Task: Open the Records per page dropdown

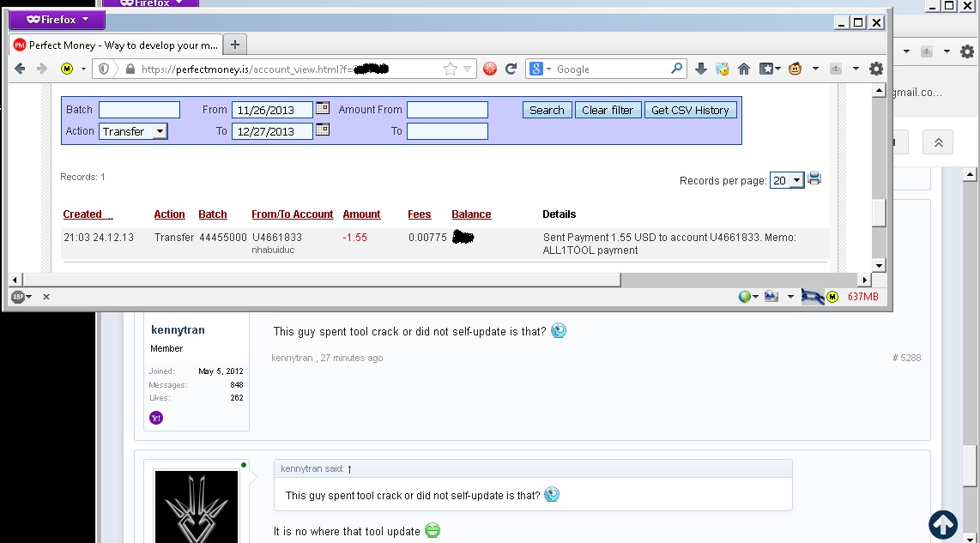Action: 786,181
